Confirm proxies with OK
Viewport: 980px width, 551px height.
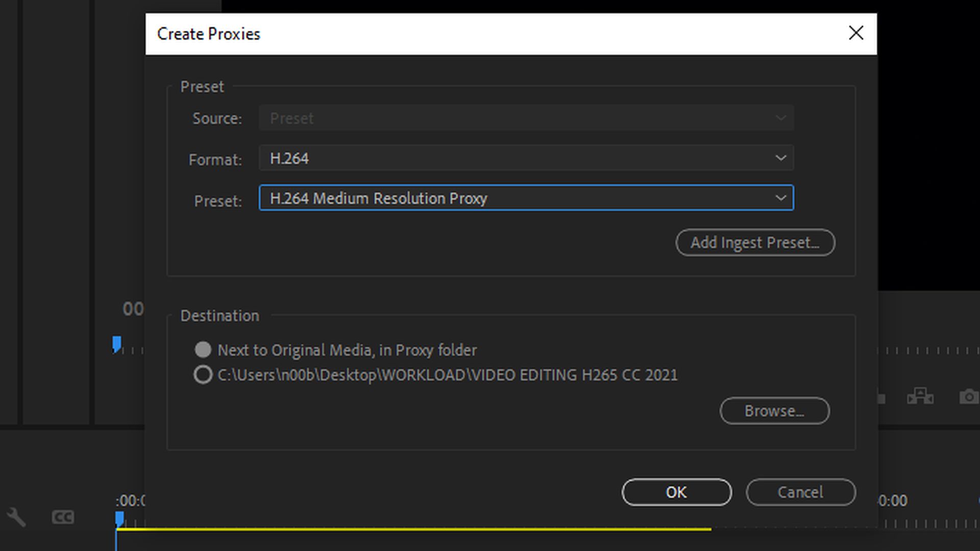tap(676, 492)
